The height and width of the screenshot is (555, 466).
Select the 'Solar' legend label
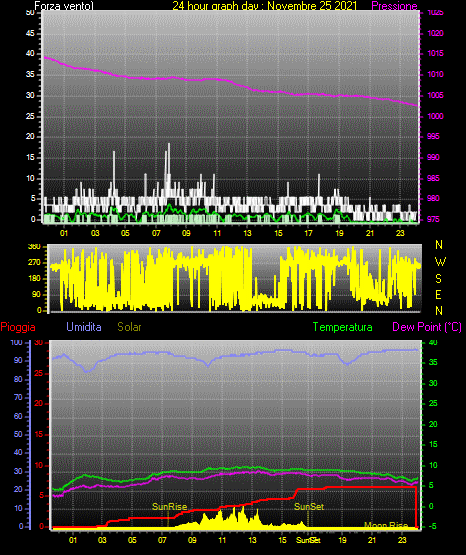[x=129, y=327]
